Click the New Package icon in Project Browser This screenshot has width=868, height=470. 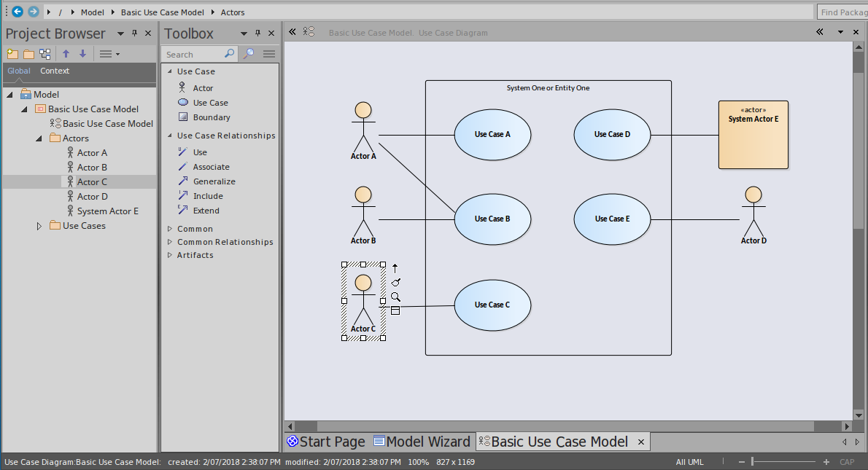click(12, 54)
